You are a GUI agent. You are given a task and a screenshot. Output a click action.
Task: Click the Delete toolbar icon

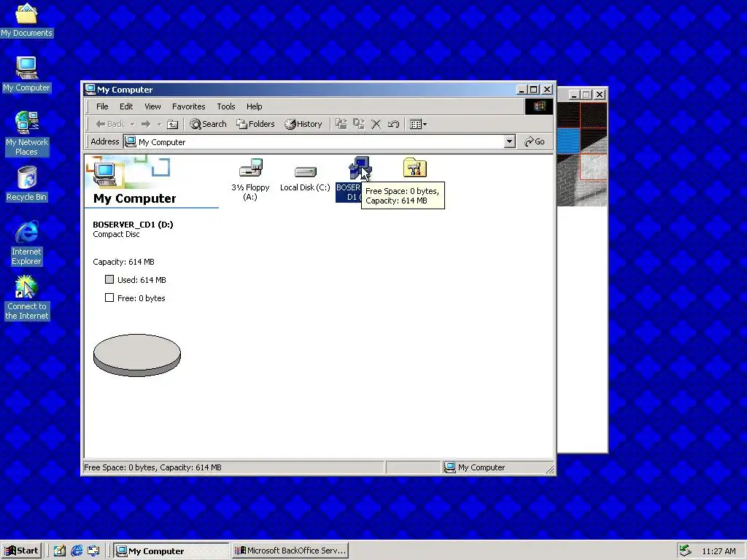(376, 124)
